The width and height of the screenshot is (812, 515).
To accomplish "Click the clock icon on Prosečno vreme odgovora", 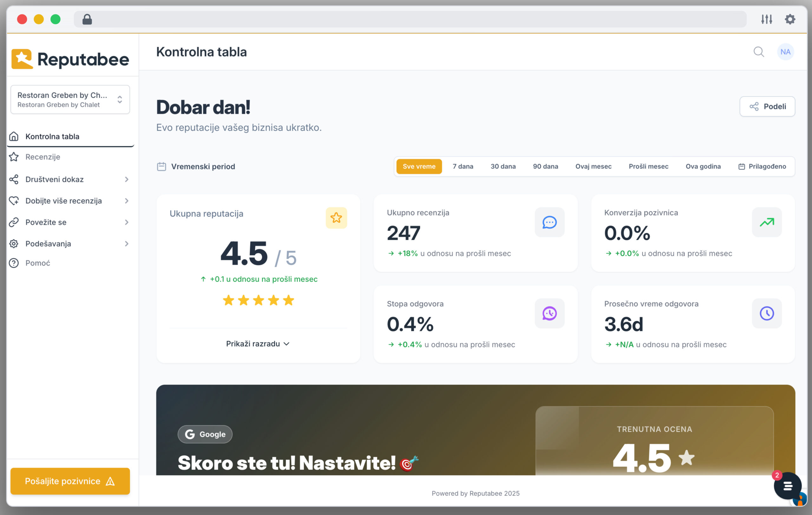I will (x=766, y=313).
